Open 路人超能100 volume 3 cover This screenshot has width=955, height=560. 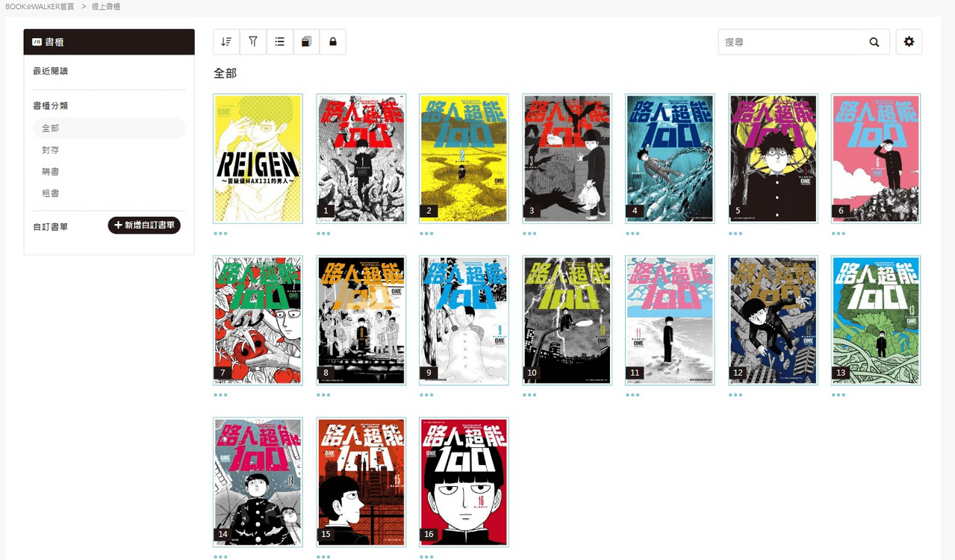pyautogui.click(x=567, y=158)
